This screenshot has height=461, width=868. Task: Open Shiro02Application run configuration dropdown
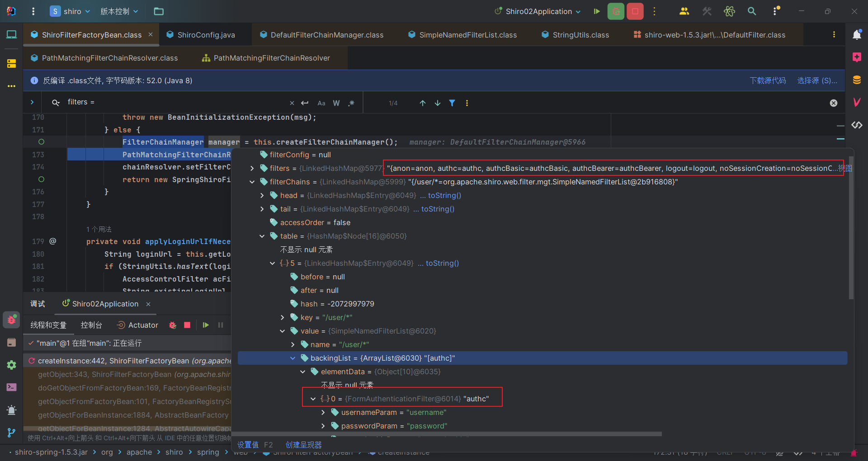click(x=538, y=11)
